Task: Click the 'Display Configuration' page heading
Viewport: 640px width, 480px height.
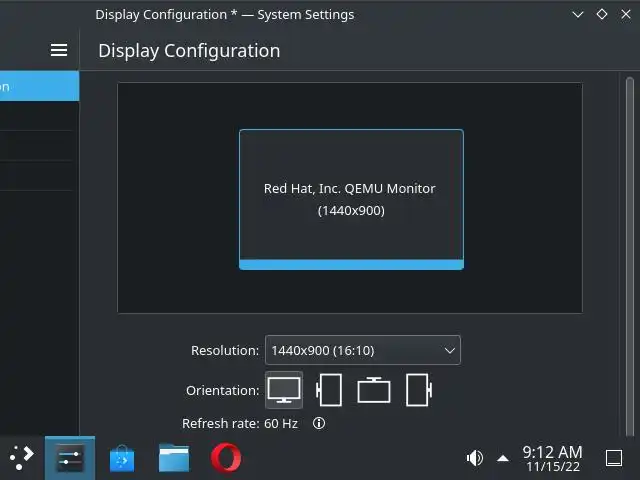Action: (x=189, y=51)
